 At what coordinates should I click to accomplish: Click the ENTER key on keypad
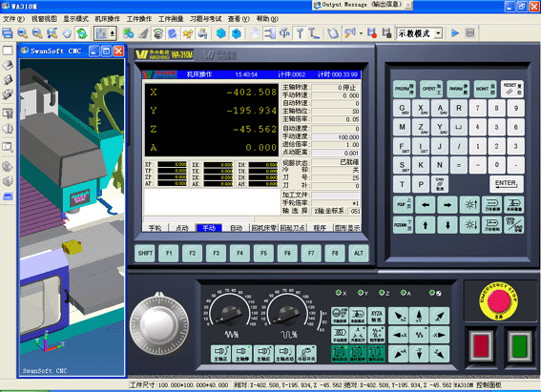coord(506,184)
